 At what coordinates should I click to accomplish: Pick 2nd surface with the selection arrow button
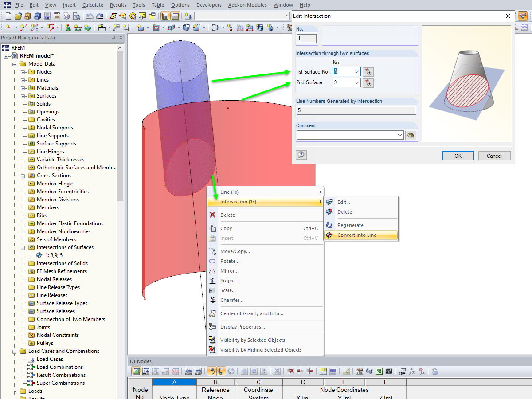pos(368,83)
